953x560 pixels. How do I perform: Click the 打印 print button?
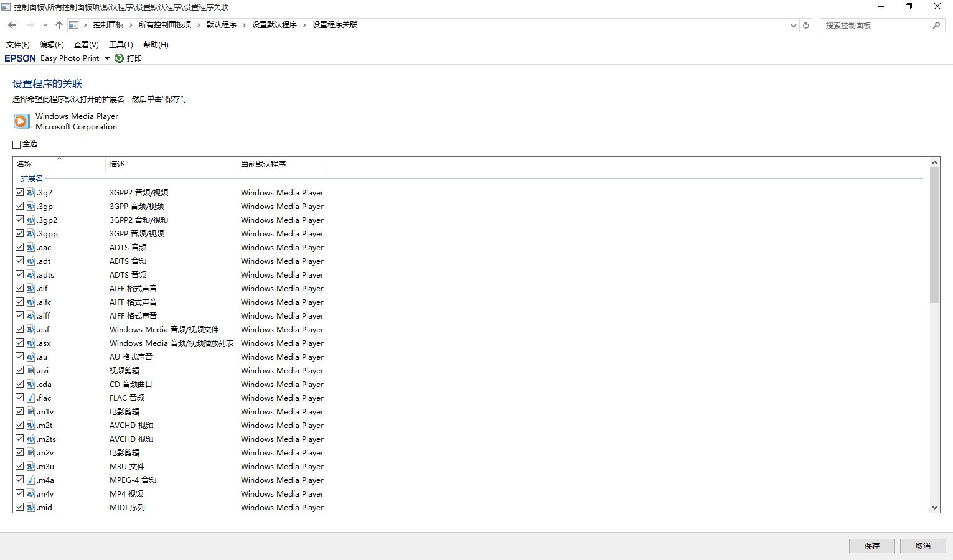[x=128, y=58]
